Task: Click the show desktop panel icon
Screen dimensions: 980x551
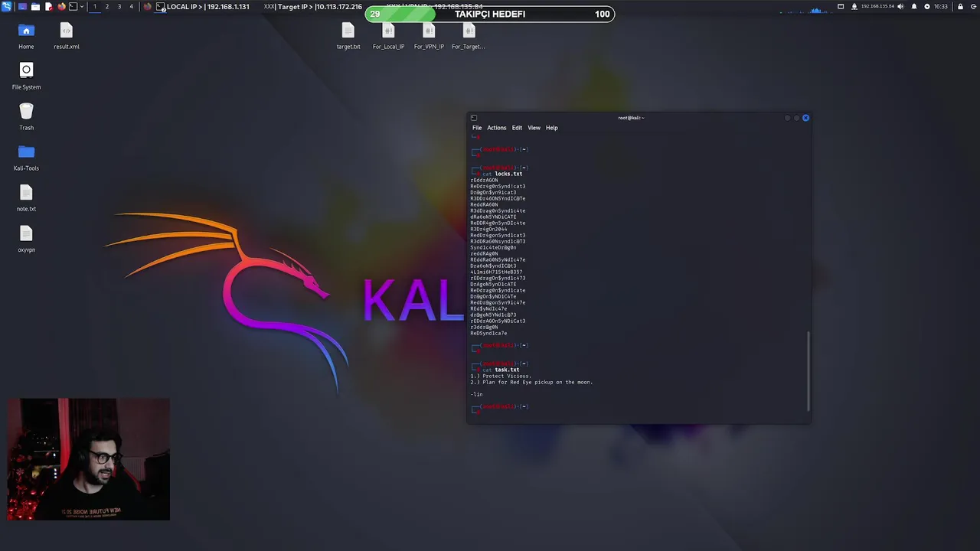Action: [x=22, y=6]
